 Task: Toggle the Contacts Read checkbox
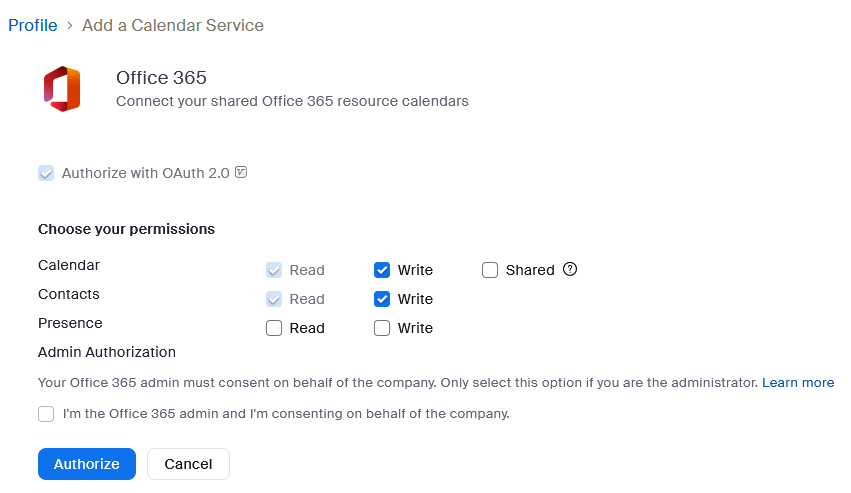point(274,299)
